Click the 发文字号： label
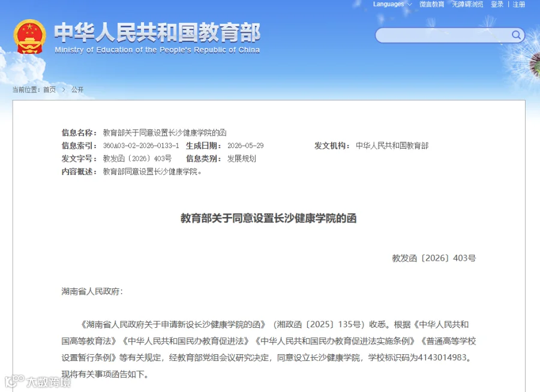This screenshot has height=392, width=540. point(80,159)
